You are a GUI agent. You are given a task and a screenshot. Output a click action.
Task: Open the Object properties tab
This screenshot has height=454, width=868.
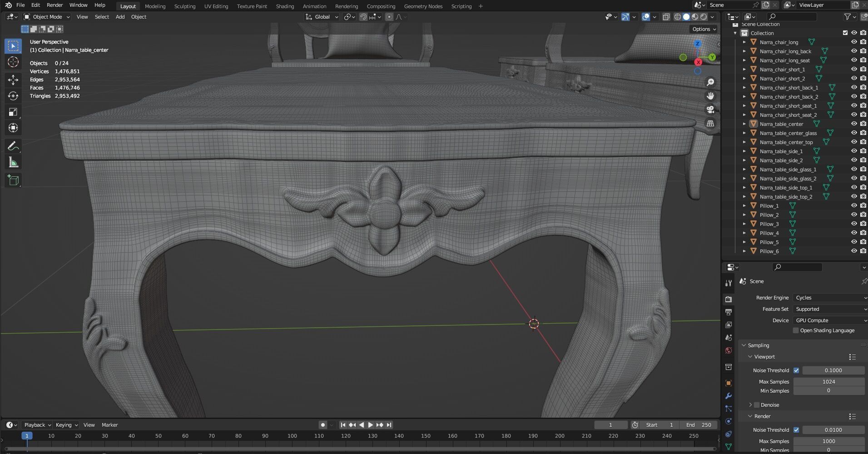coord(729,383)
